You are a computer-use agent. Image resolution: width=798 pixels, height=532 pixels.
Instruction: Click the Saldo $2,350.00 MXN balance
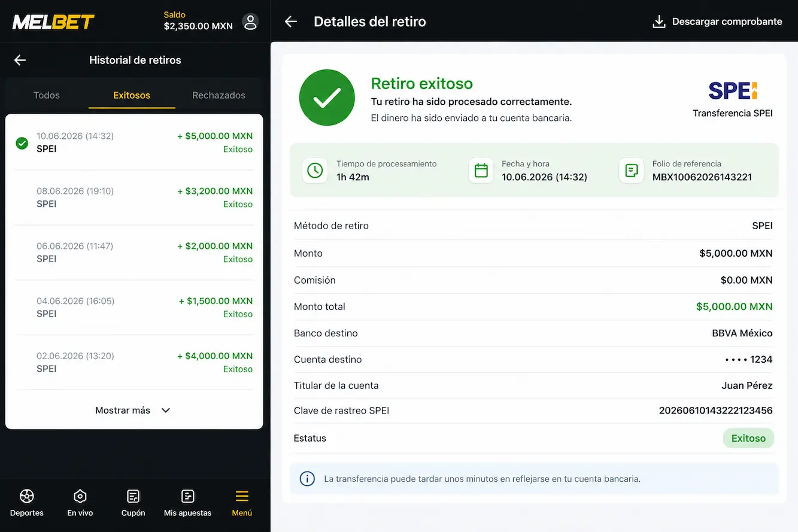tap(198, 21)
